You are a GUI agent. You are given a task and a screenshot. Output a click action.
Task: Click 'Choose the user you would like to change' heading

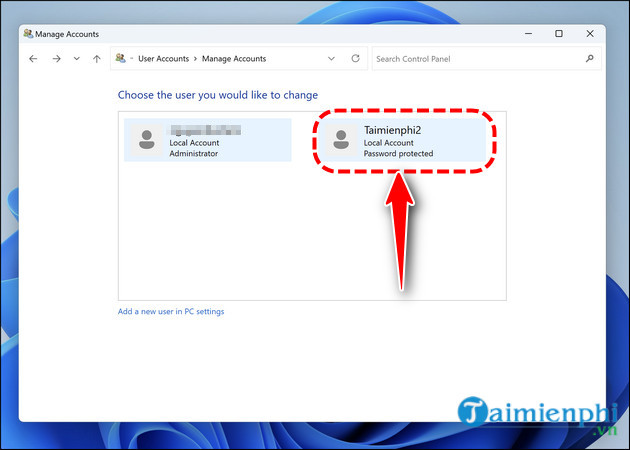218,95
